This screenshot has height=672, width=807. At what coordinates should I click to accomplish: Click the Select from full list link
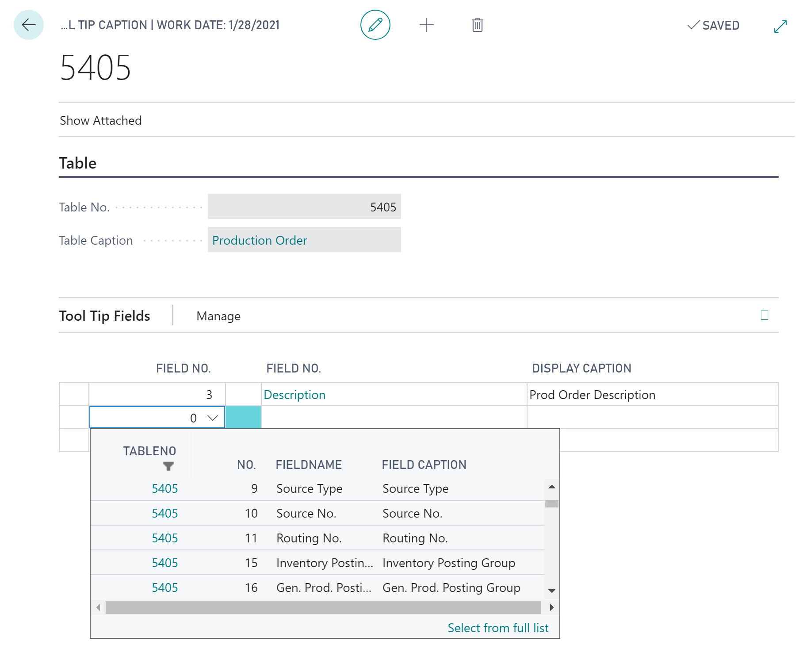pyautogui.click(x=498, y=628)
